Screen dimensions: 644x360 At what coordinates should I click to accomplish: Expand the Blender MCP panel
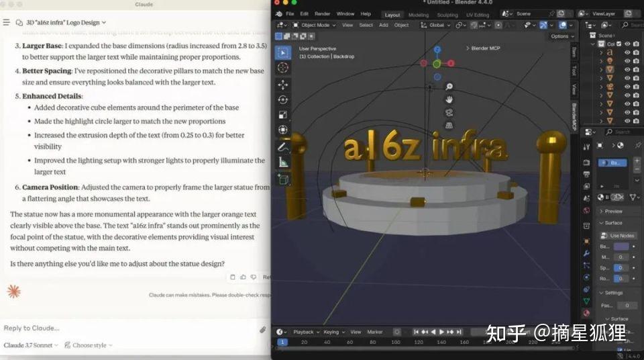(486, 48)
